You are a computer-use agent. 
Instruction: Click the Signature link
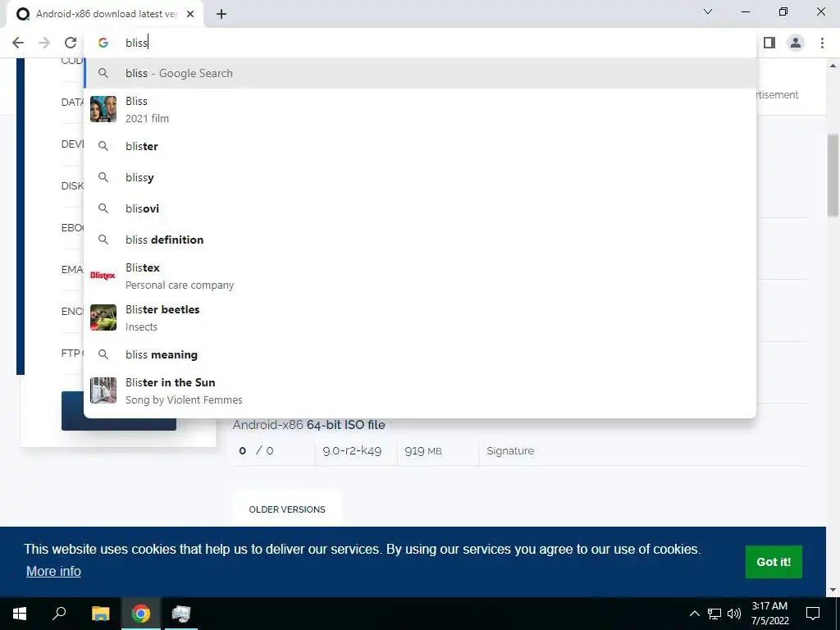point(510,451)
